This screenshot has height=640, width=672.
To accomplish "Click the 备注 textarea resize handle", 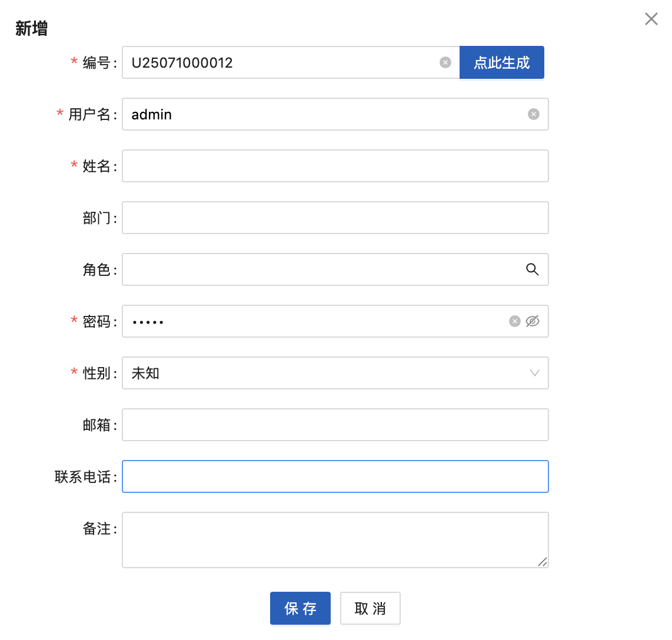I will click(x=543, y=562).
